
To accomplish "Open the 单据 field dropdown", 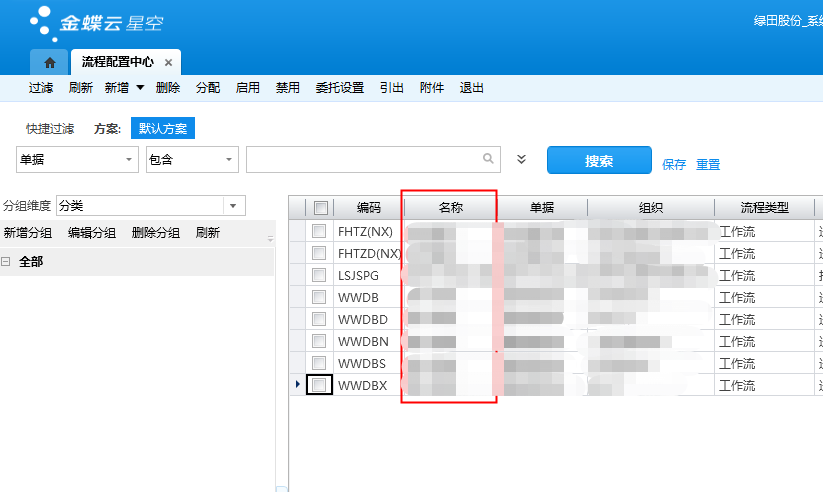I will point(130,160).
